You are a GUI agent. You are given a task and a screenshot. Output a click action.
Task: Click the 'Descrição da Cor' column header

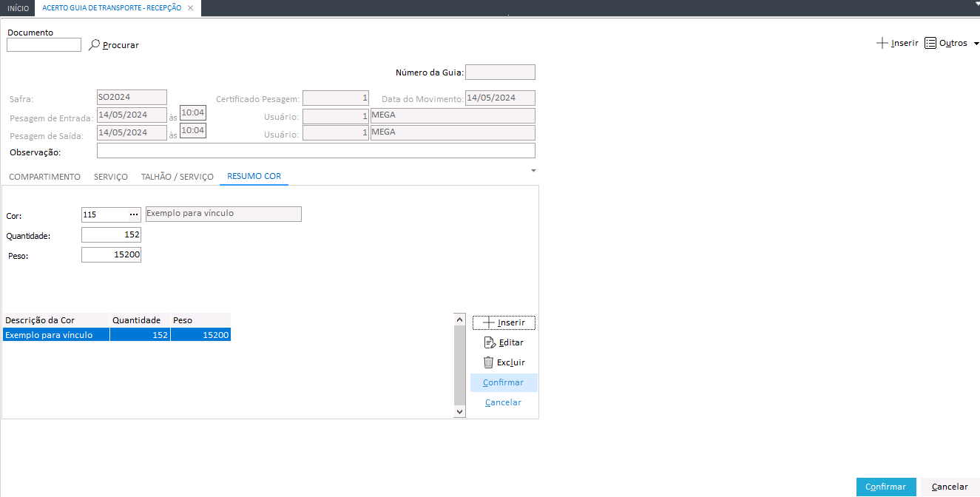(x=56, y=320)
